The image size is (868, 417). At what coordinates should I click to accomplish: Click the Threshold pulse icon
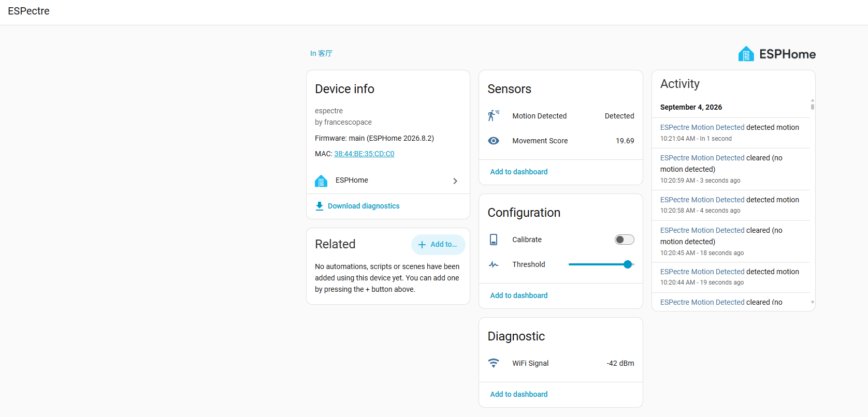point(494,264)
